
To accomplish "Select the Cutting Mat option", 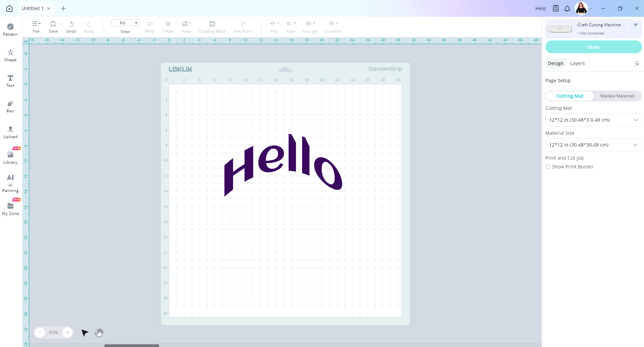I will point(570,96).
